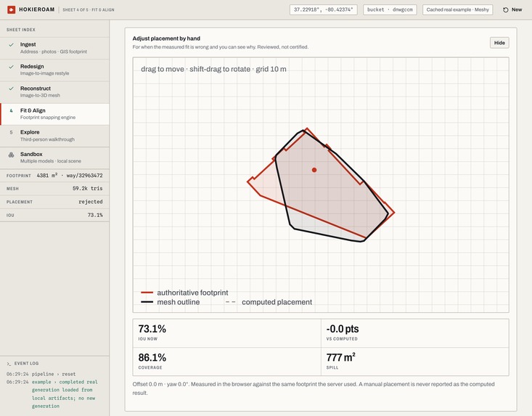The height and width of the screenshot is (416, 532).
Task: Open the Sandbox local scene
Action: pyautogui.click(x=54, y=158)
